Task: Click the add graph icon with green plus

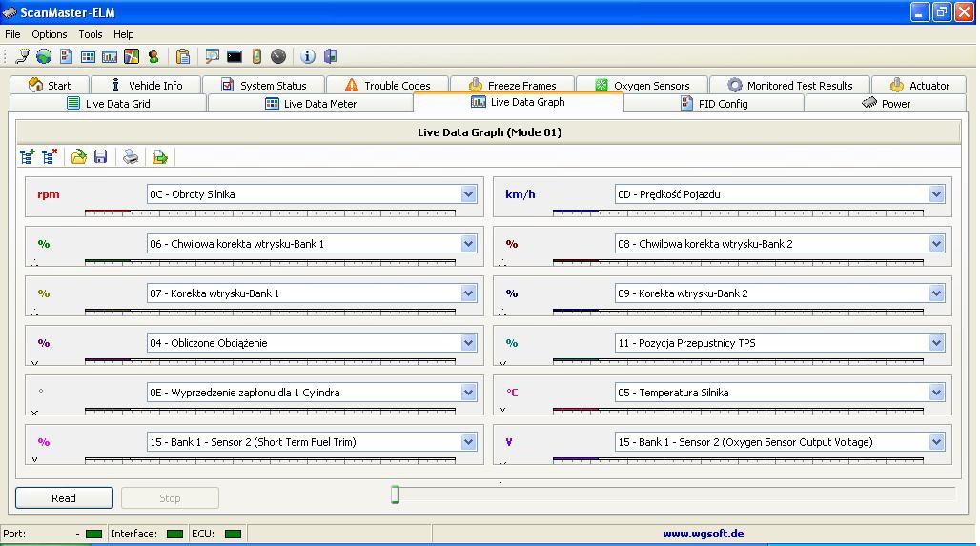Action: point(28,156)
